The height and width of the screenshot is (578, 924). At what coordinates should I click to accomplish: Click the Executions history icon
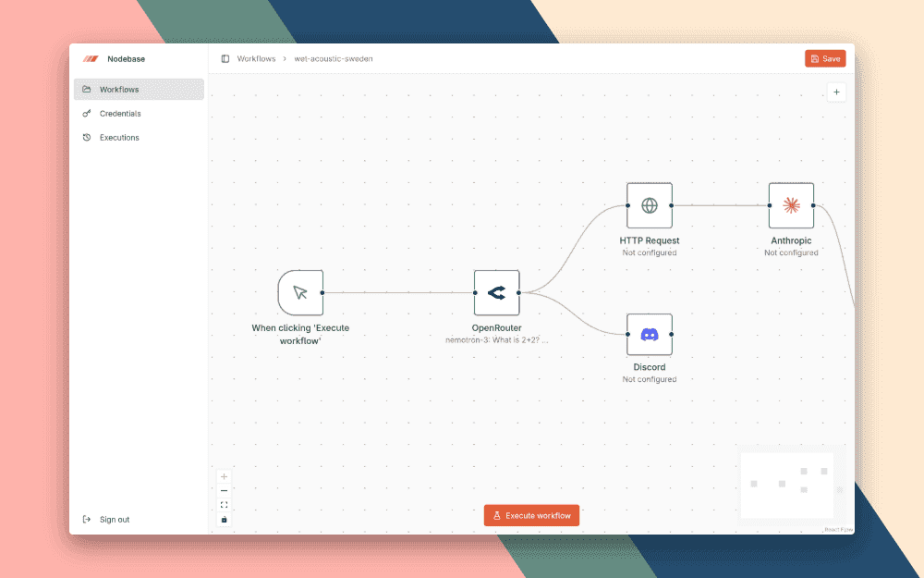click(x=87, y=138)
